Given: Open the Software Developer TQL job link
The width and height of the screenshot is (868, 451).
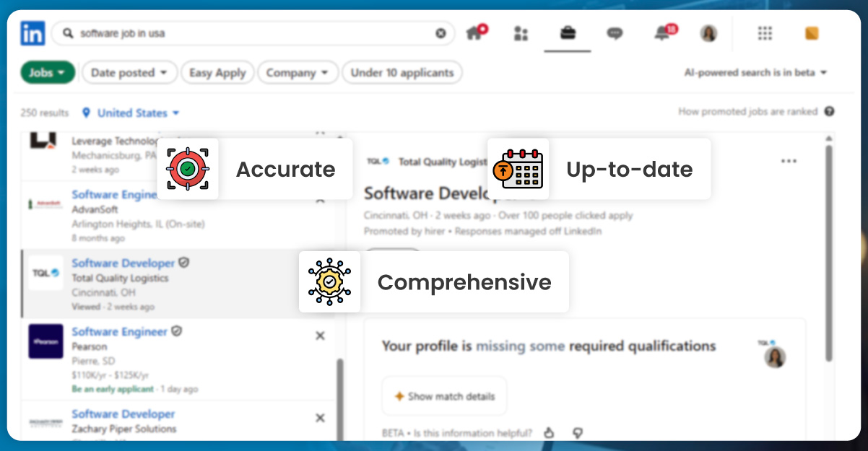Looking at the screenshot, I should click(123, 263).
